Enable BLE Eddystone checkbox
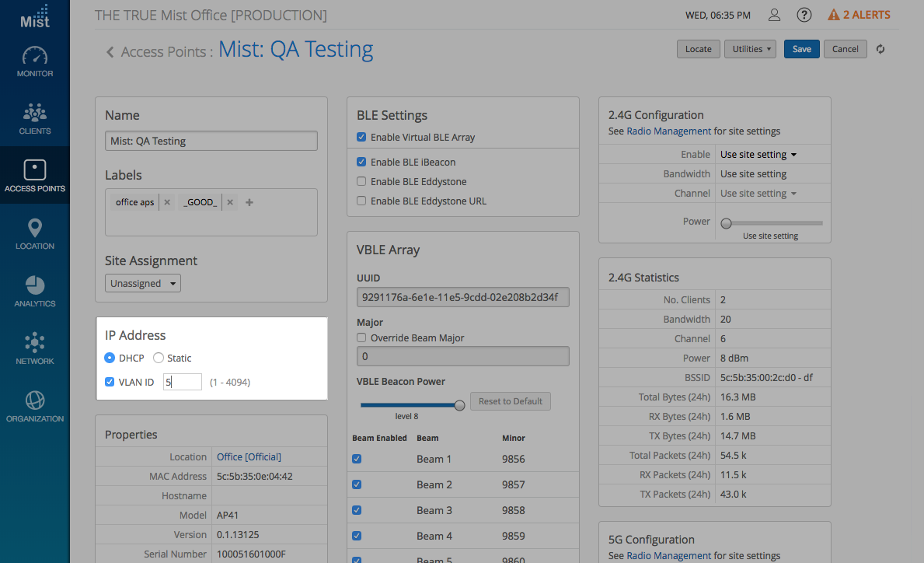Viewport: 924px width, 563px height. (361, 182)
